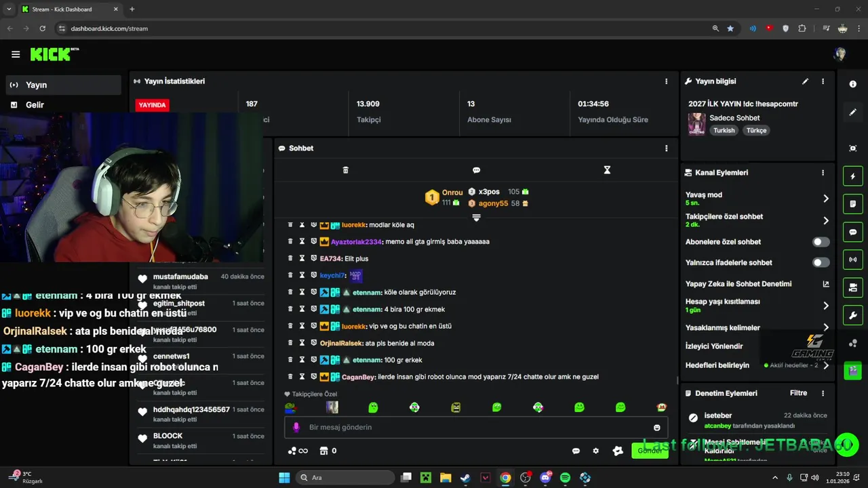The image size is (868, 488).
Task: Toggle the chat panel rail button
Action: click(853, 232)
